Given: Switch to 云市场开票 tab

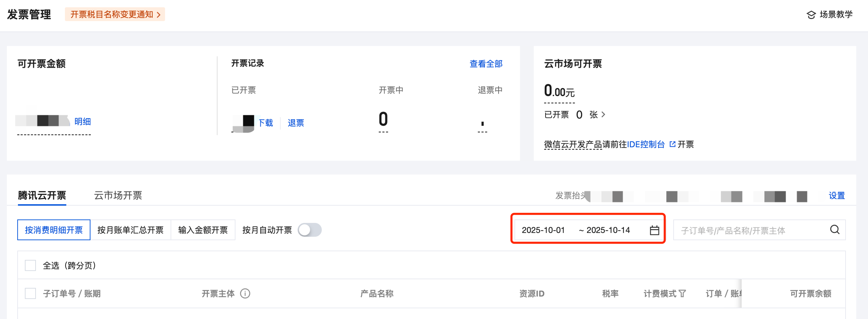Looking at the screenshot, I should tap(118, 195).
